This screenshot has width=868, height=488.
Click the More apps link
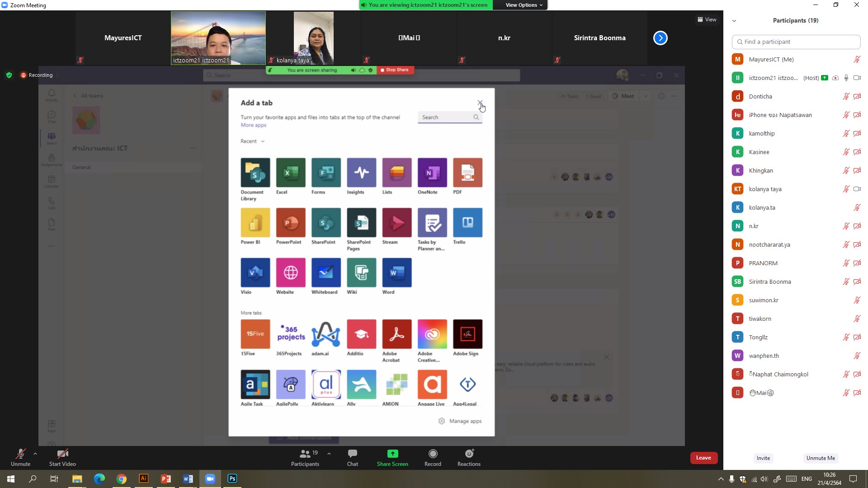254,125
